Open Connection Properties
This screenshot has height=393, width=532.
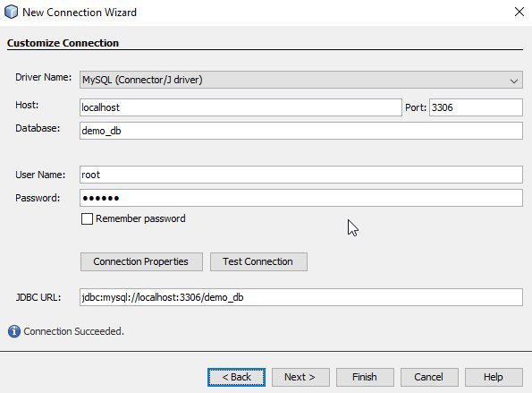point(141,261)
